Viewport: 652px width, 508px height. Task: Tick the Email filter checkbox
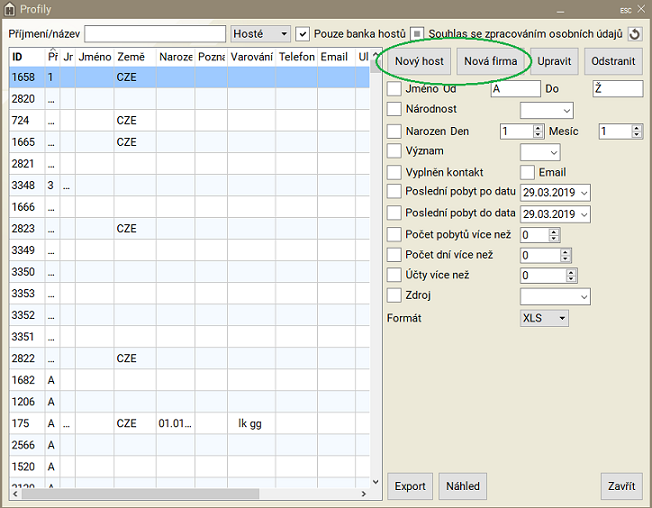(527, 172)
